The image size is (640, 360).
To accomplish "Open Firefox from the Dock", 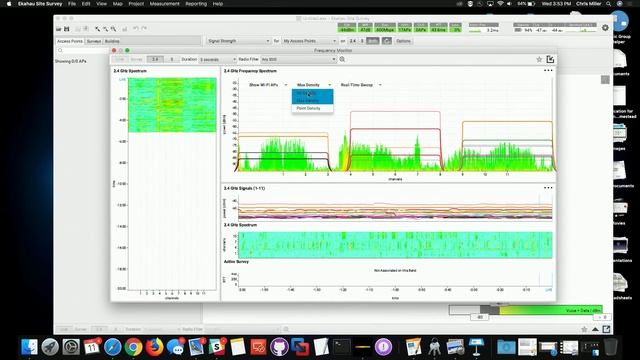I will click(154, 347).
